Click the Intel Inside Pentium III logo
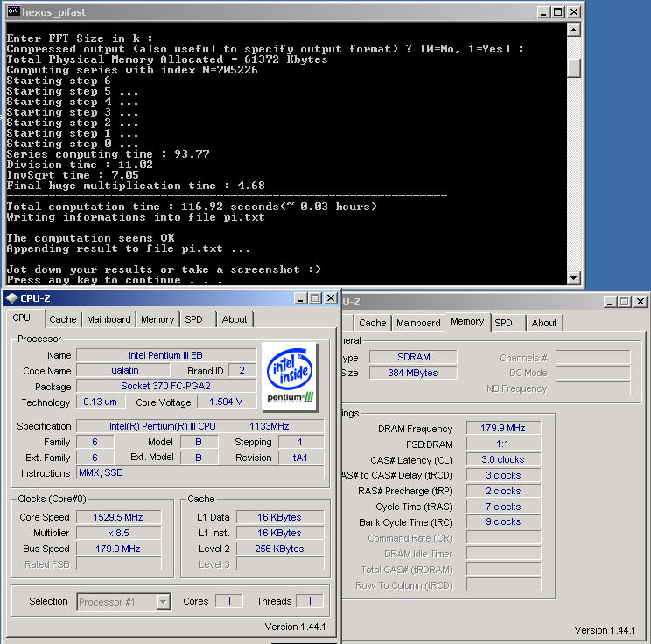 coord(290,377)
